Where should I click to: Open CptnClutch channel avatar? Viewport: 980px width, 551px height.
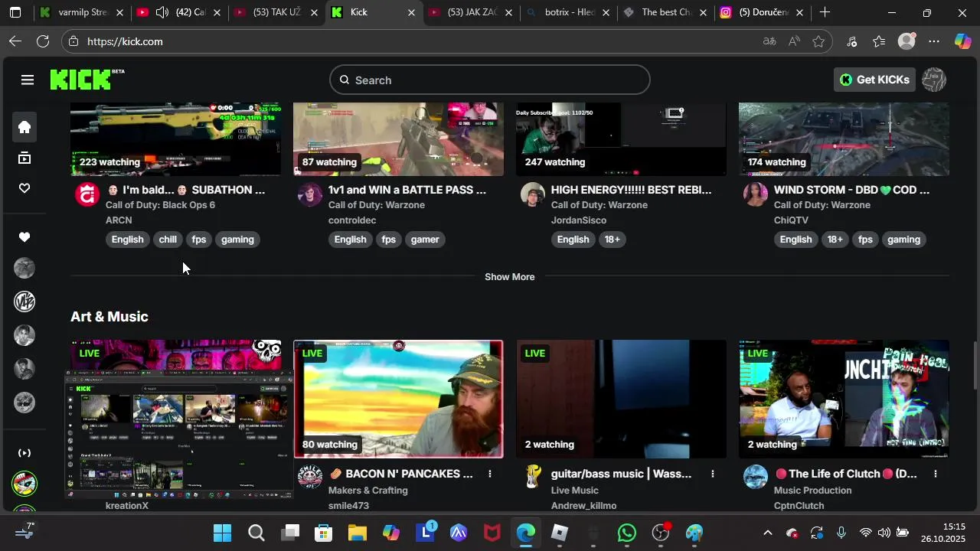[x=756, y=477]
